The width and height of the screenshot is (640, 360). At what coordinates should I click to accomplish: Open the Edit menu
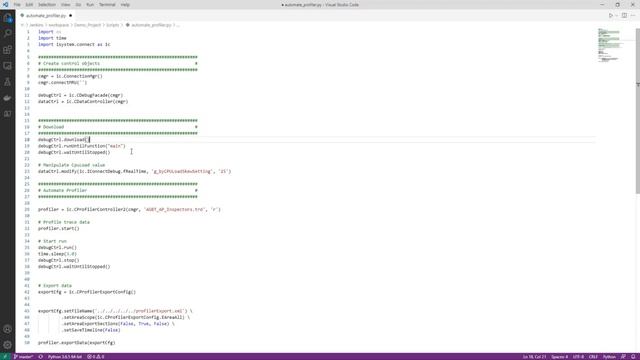29,5
